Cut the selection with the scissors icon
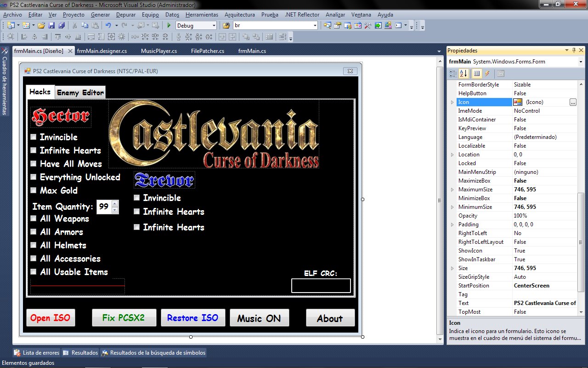This screenshot has width=588, height=368. click(74, 26)
